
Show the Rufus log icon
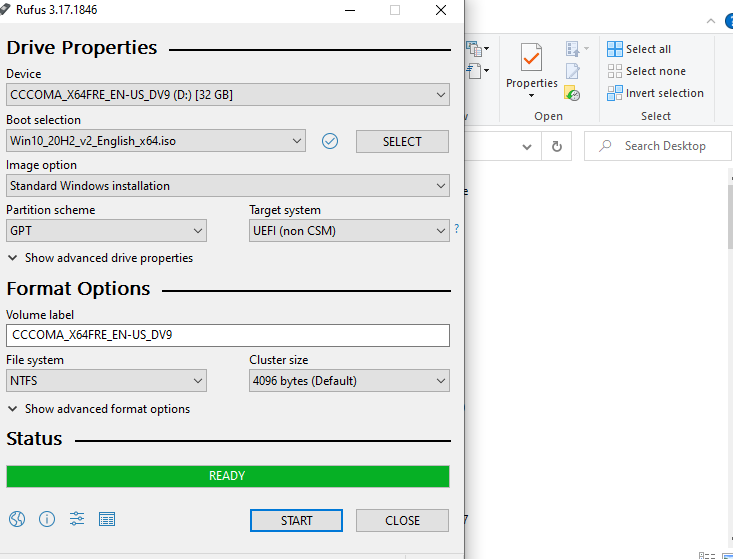click(x=107, y=519)
